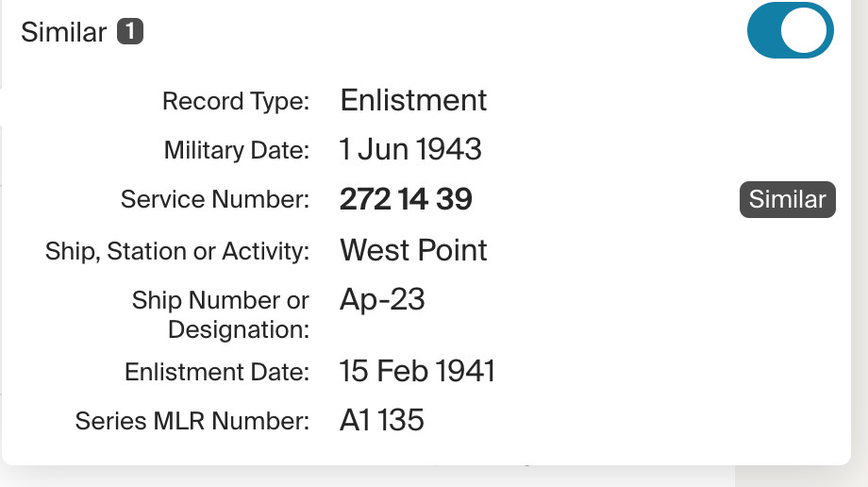Click the Series MLR Number label
868x487 pixels.
point(192,422)
